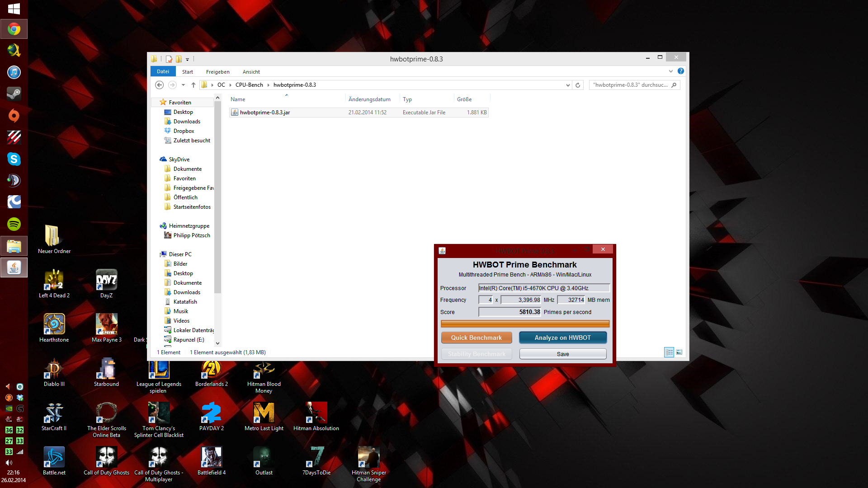This screenshot has width=868, height=488.
Task: Switch Explorer to large thumbnails view
Action: coord(679,352)
